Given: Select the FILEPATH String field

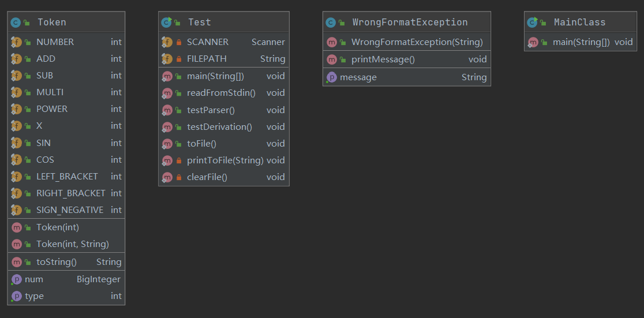Looking at the screenshot, I should click(207, 59).
